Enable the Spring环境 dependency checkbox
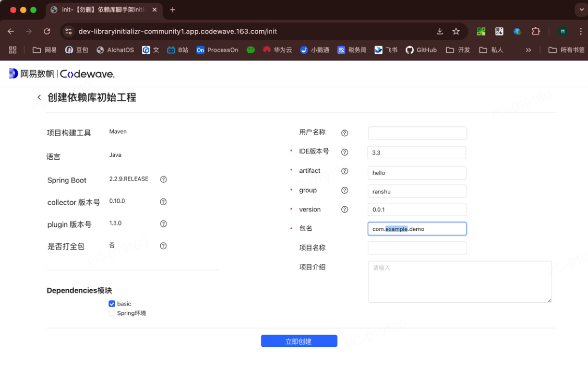 [112, 313]
